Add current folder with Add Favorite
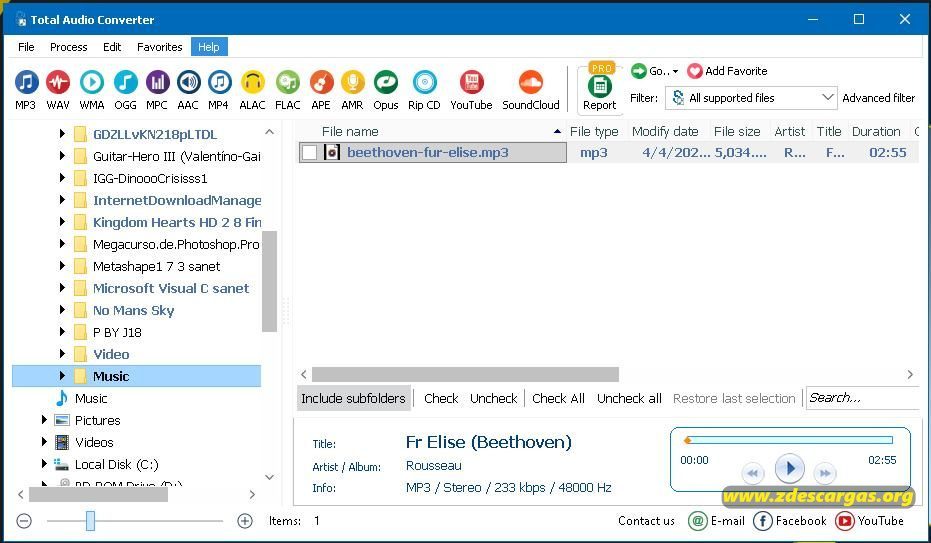The image size is (931, 543). pos(727,71)
